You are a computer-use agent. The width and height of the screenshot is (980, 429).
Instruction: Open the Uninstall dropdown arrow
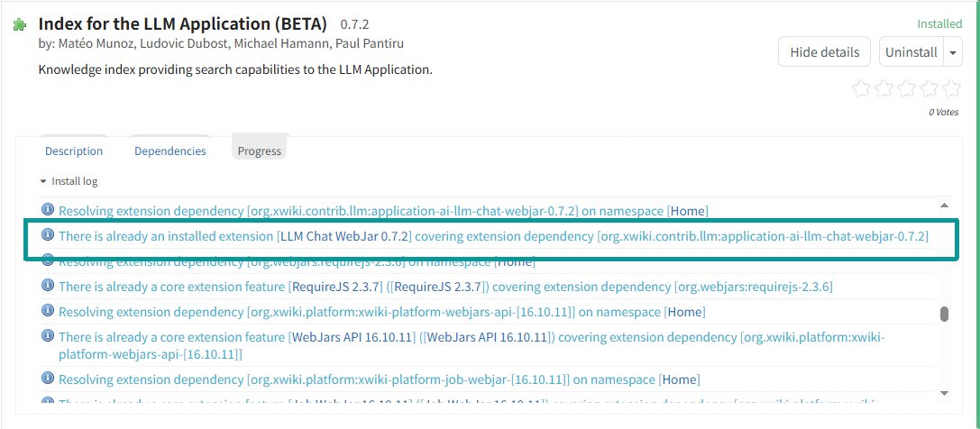click(953, 52)
